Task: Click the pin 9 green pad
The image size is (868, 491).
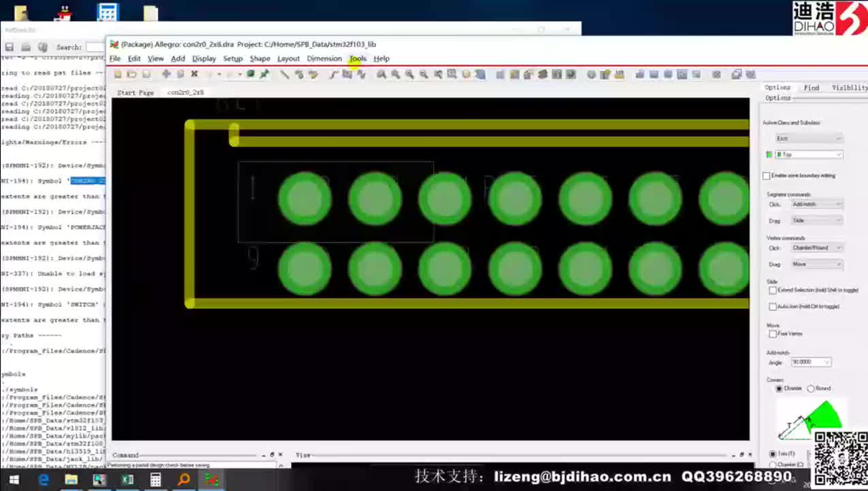Action: point(305,269)
